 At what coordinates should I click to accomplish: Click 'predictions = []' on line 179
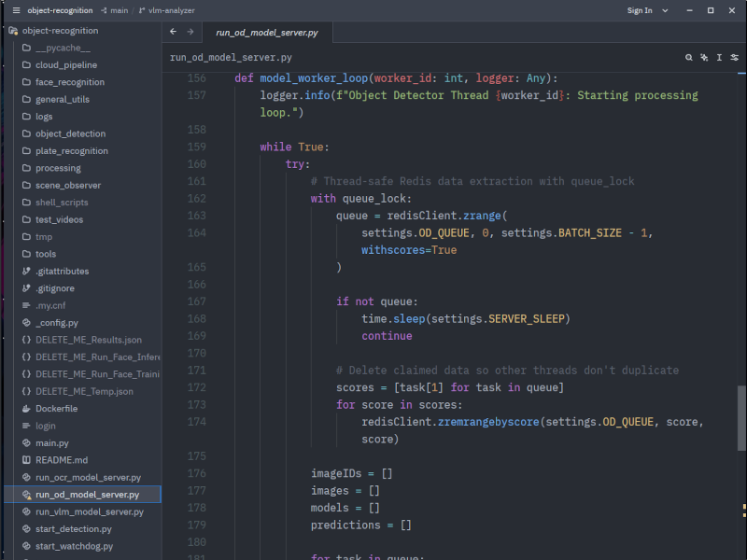[361, 525]
